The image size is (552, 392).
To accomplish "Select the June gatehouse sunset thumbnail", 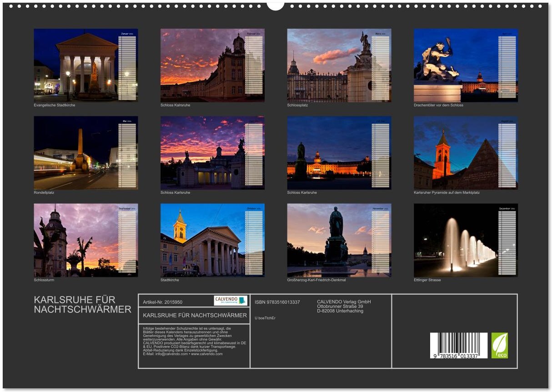I will click(212, 152).
